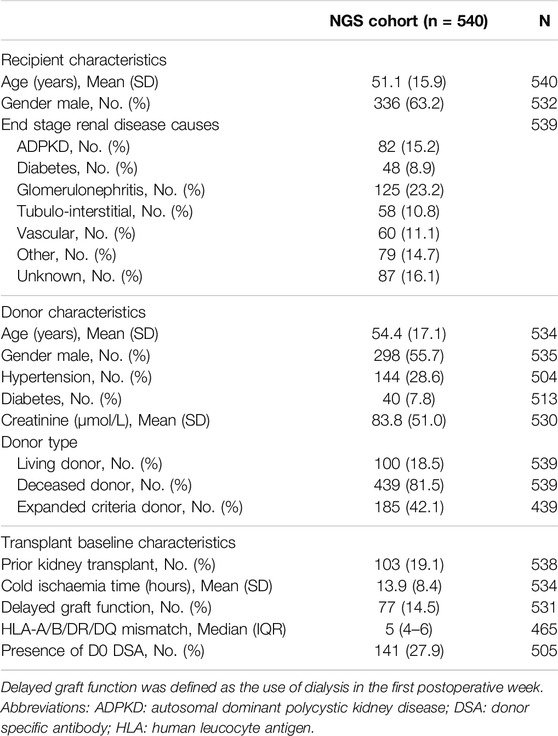Image resolution: width=558 pixels, height=736 pixels.
Task: Select the Expanded criteria donor row label
Action: click(x=130, y=507)
